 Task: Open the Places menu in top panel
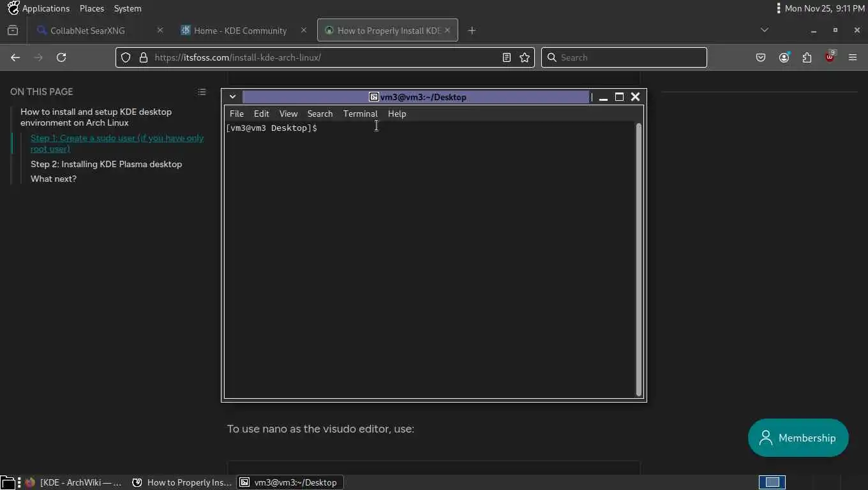(x=92, y=8)
